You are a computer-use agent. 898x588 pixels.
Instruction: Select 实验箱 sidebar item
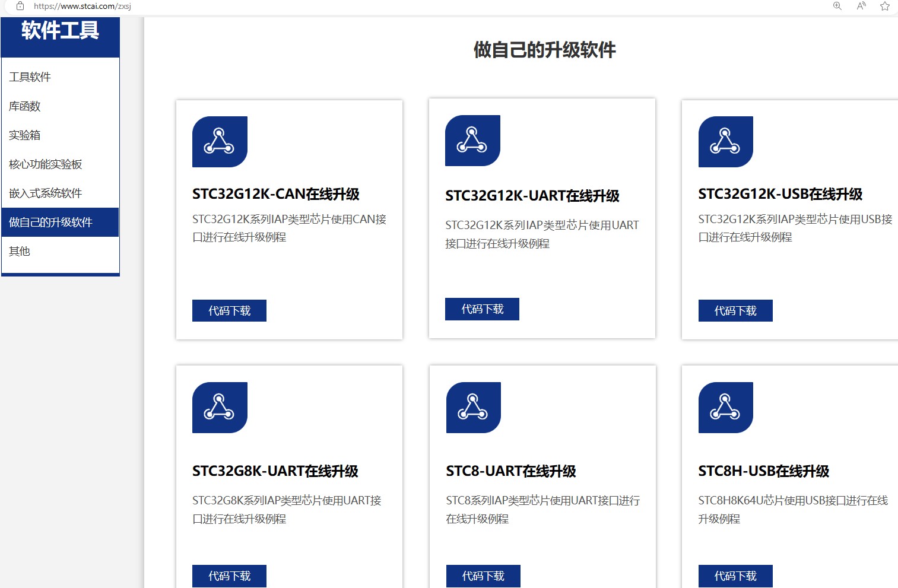point(61,135)
